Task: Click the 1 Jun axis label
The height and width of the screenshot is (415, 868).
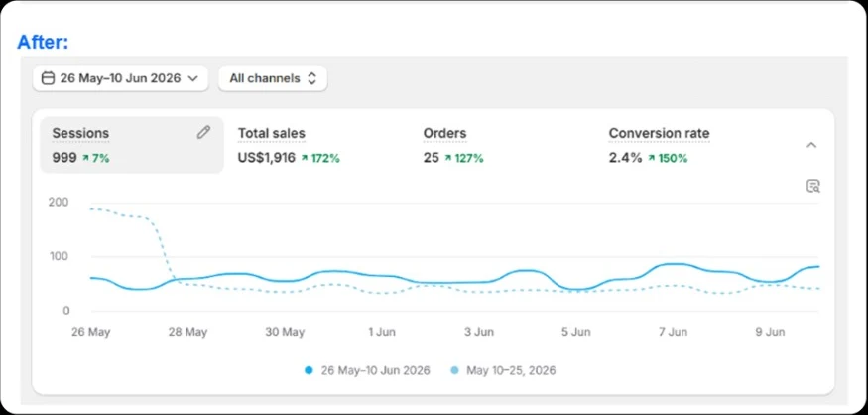Action: point(382,332)
